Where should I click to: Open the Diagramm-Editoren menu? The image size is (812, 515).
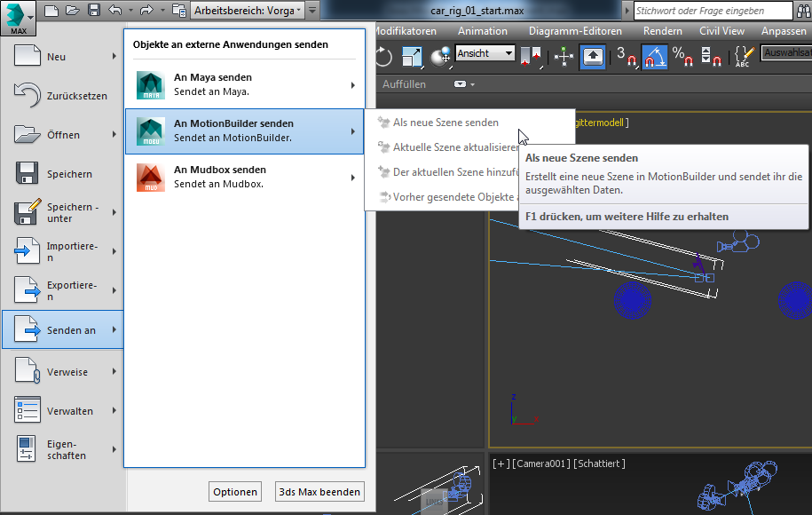[575, 31]
